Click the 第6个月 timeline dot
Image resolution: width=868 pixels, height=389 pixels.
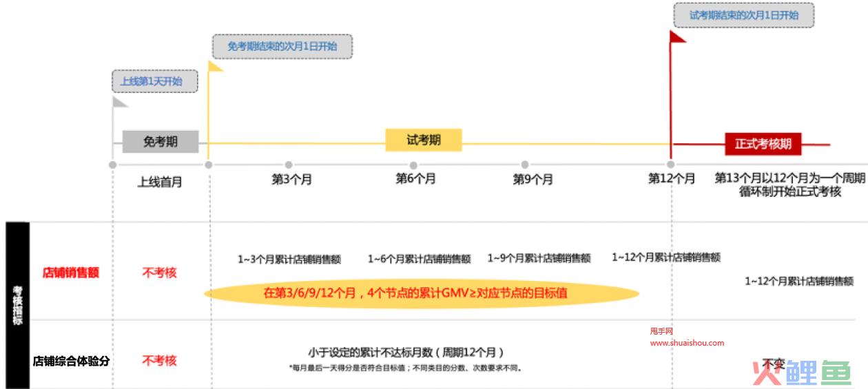tap(413, 165)
